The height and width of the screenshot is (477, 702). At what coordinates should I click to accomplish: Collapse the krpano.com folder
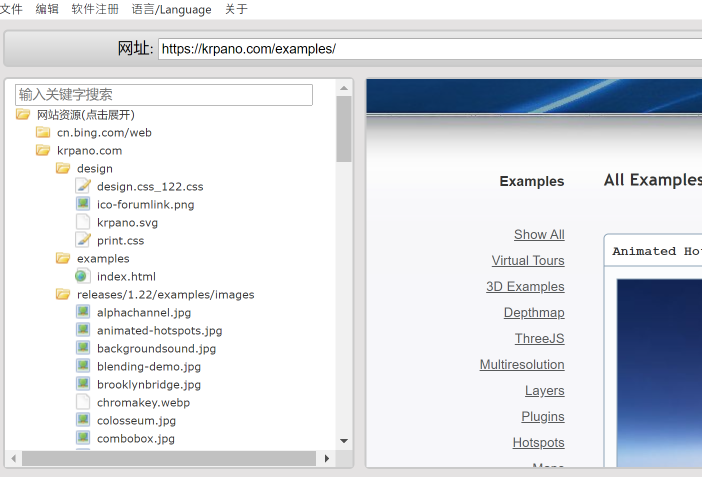[43, 150]
